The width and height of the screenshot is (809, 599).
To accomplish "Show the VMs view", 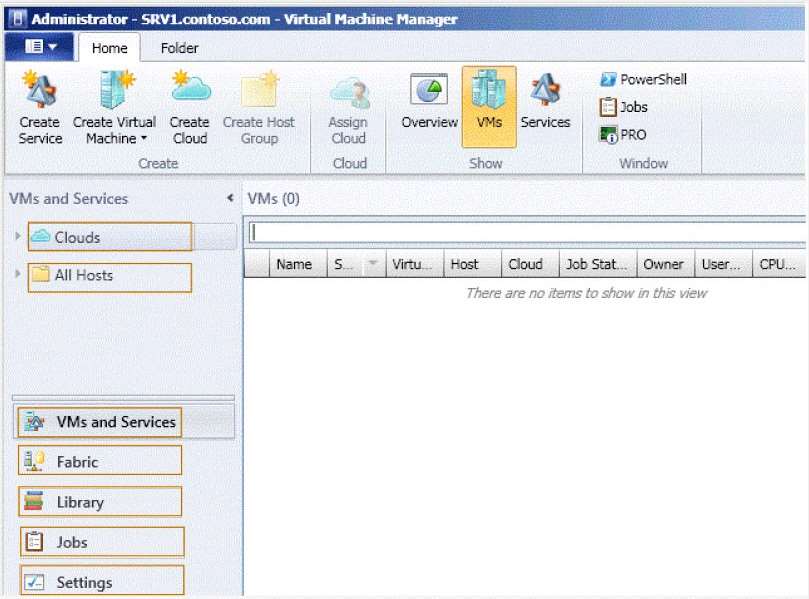I will click(489, 106).
